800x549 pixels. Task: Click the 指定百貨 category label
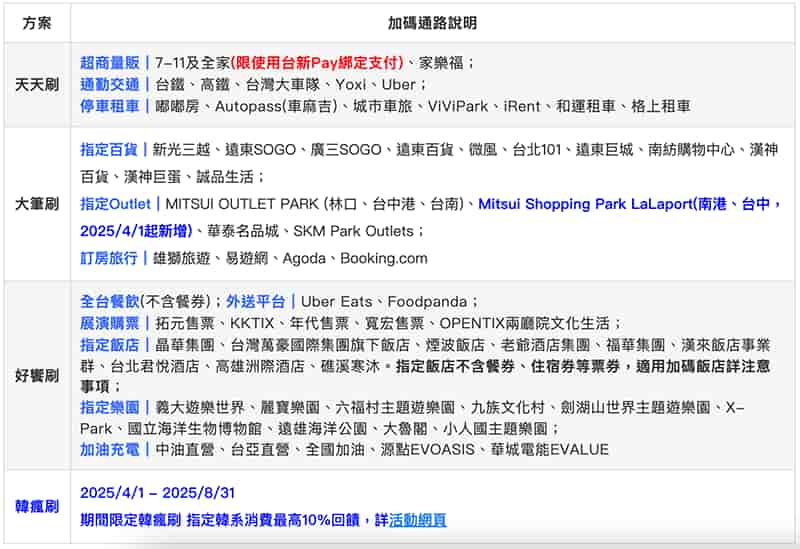point(109,149)
